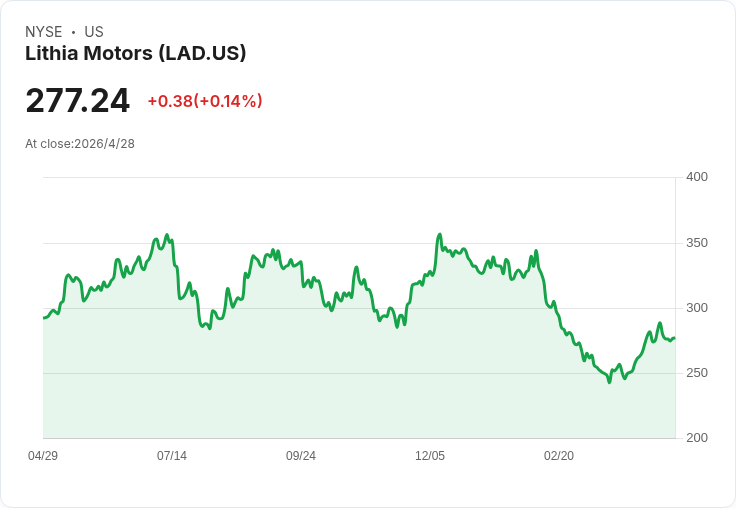
Task: Select the 09/24 date on x-axis
Action: click(301, 456)
